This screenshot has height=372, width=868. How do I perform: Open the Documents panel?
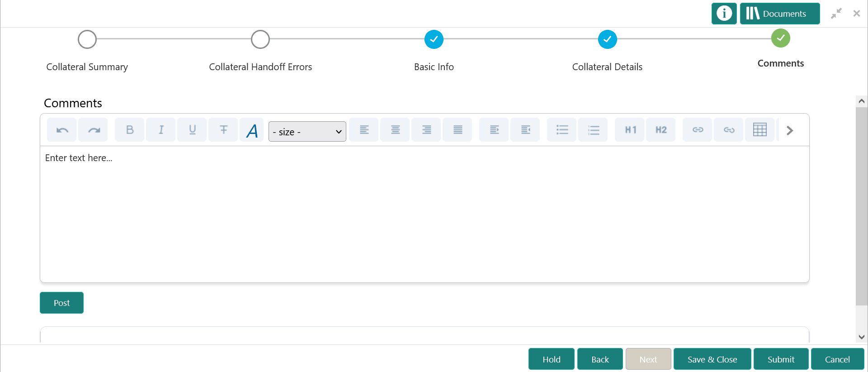tap(780, 14)
